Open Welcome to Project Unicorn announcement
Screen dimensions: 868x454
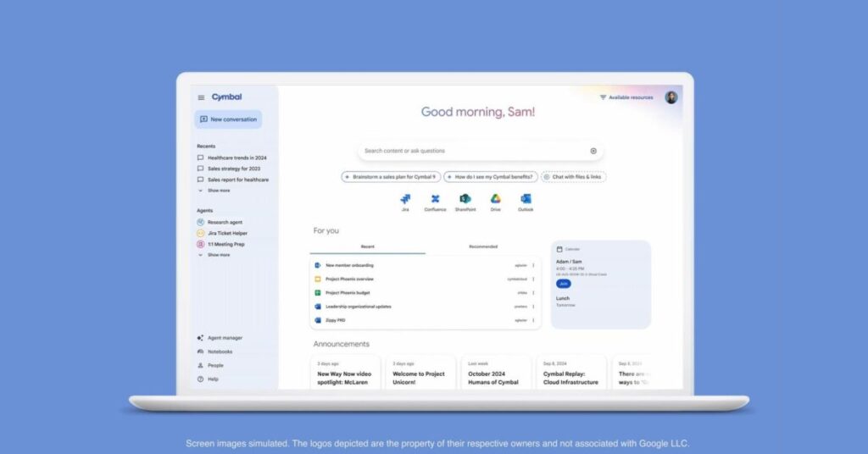[x=420, y=374]
